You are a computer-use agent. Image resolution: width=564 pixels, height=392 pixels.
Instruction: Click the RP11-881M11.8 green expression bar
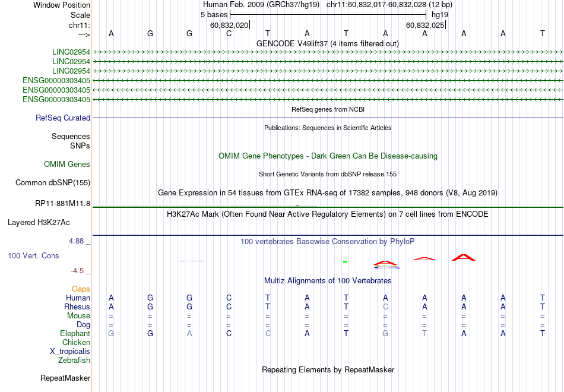pyautogui.click(x=328, y=207)
